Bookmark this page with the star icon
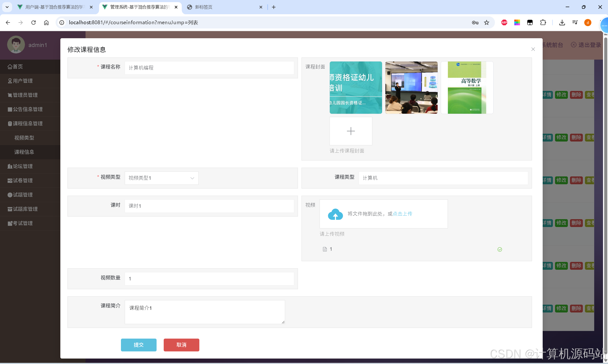 (487, 23)
